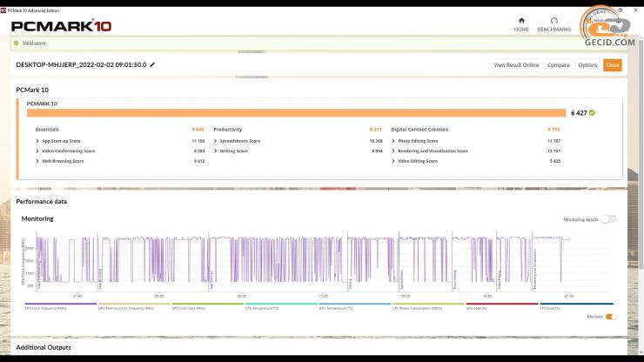The width and height of the screenshot is (644, 362).
Task: Click Video Editing value 5 425
Action: coord(555,161)
